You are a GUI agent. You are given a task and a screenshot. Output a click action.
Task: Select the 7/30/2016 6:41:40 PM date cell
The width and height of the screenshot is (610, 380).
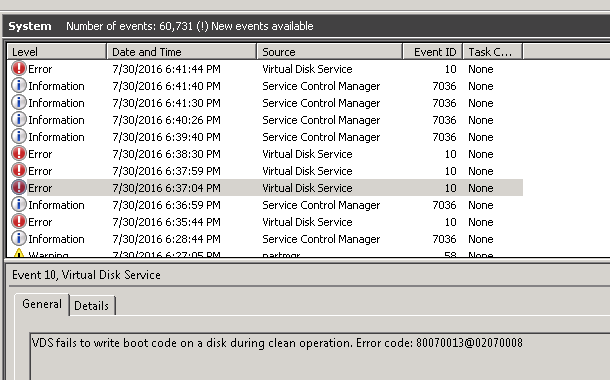tap(166, 86)
